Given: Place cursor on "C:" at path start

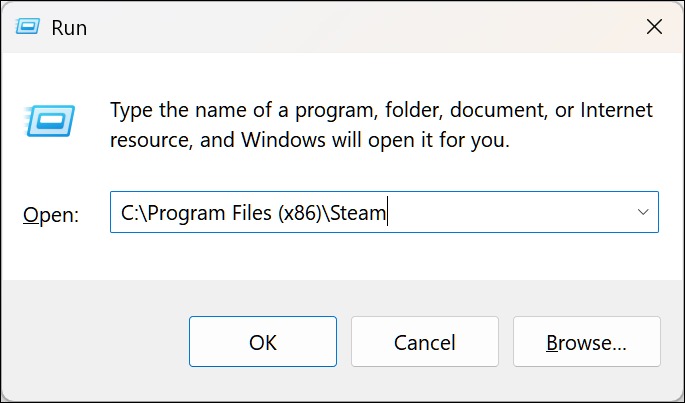Looking at the screenshot, I should point(130,213).
